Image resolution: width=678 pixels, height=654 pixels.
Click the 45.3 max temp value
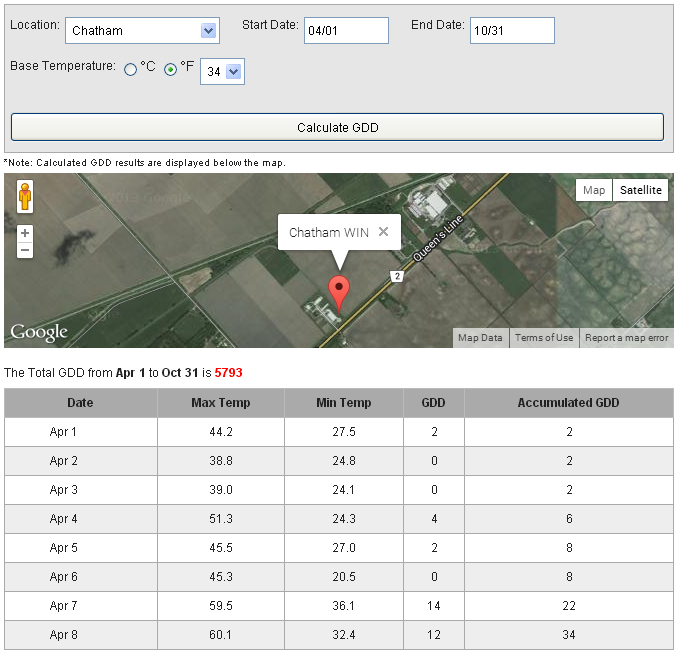coord(221,577)
